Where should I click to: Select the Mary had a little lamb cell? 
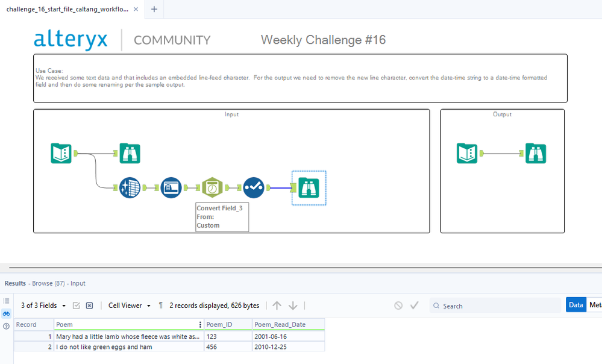[x=128, y=336]
